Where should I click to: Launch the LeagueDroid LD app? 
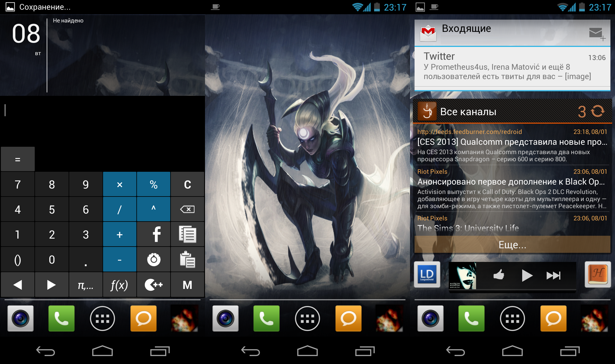pos(427,275)
